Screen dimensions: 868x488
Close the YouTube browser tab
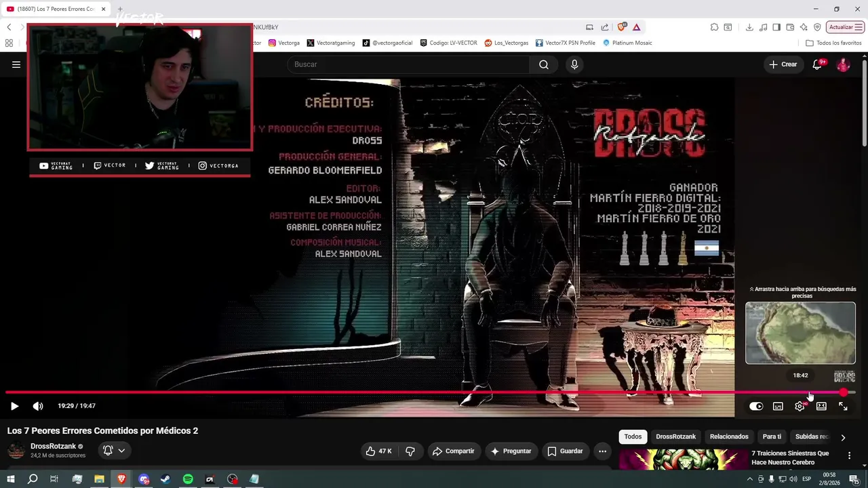tap(104, 9)
